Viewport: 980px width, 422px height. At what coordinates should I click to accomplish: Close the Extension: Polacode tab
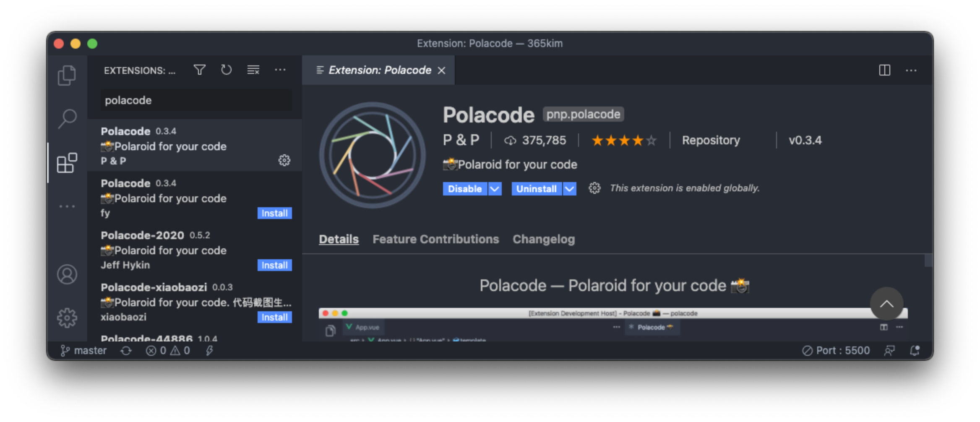click(442, 70)
